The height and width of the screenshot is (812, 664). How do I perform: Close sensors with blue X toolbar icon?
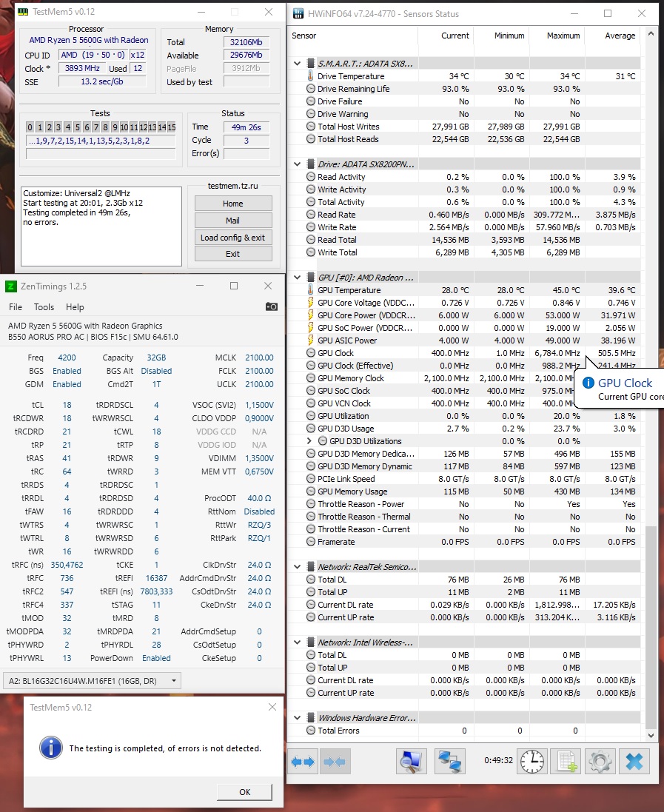tap(634, 761)
